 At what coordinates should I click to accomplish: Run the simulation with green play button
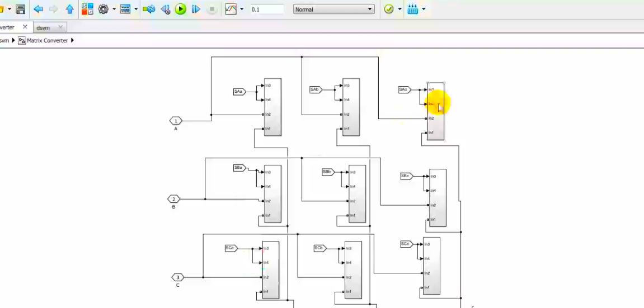point(180,9)
